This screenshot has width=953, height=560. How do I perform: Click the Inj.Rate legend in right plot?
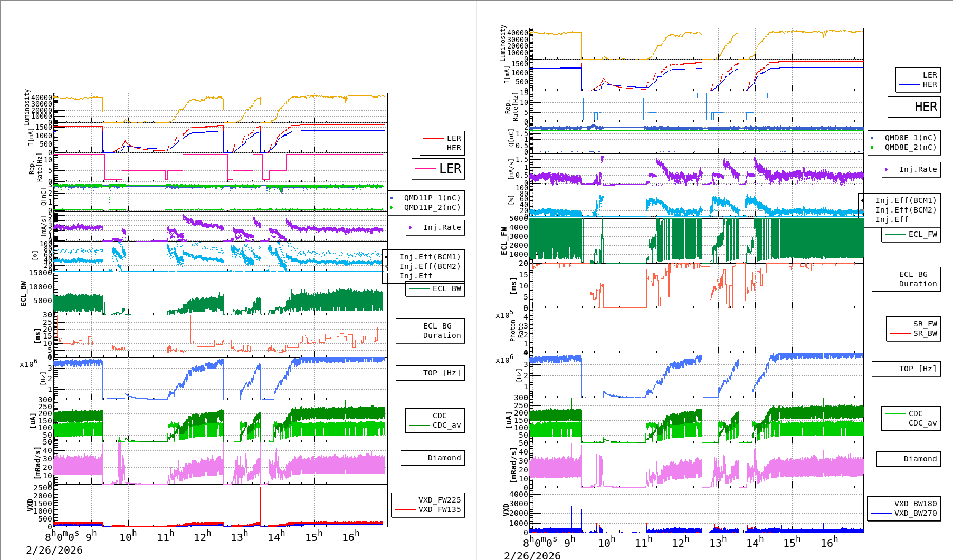911,169
